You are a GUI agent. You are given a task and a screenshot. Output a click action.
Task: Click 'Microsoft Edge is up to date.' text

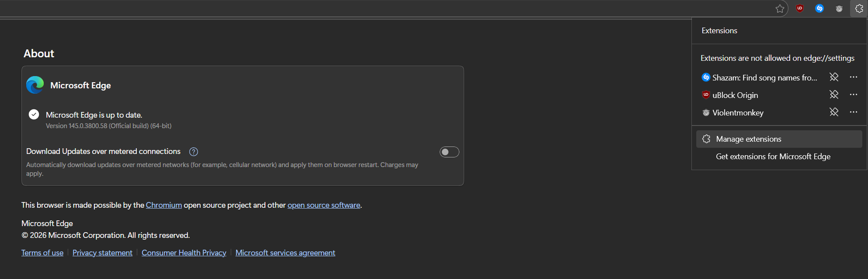pos(94,115)
